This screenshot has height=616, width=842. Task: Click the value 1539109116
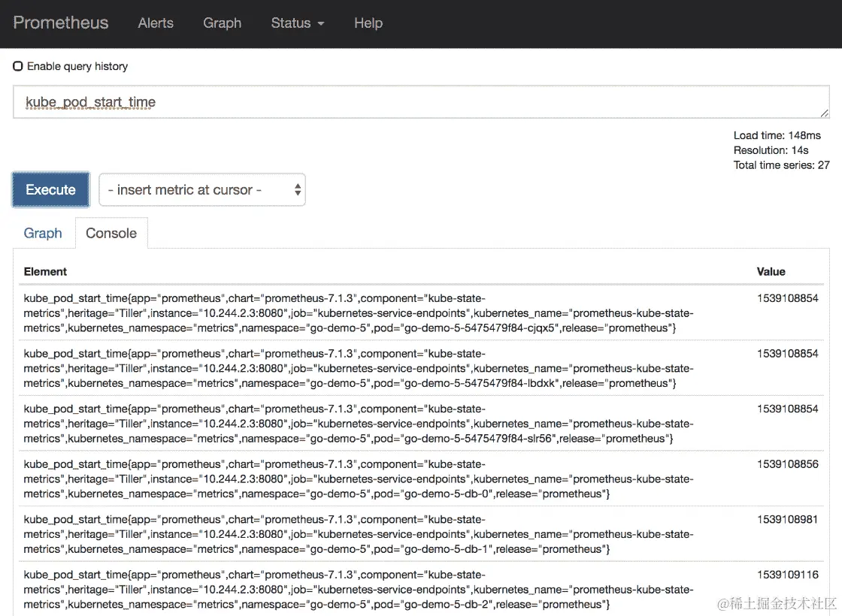(788, 575)
